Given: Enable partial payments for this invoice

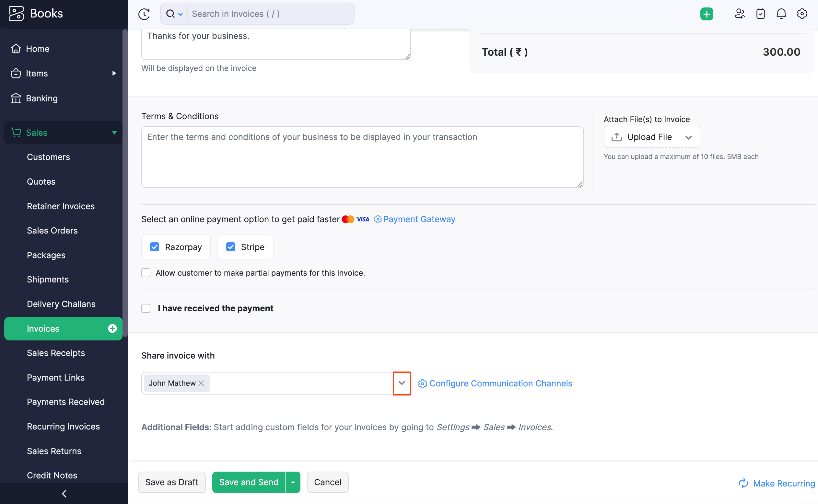Looking at the screenshot, I should coord(146,273).
